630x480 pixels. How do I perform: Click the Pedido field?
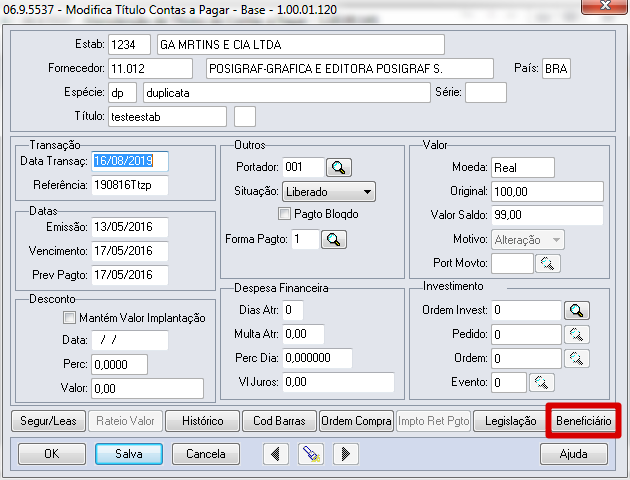click(x=526, y=334)
